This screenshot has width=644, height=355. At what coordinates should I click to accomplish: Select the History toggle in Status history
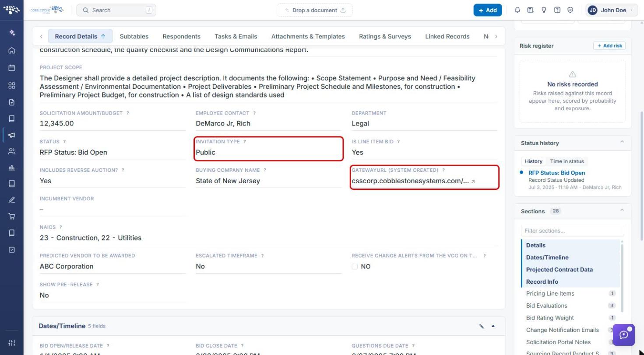pyautogui.click(x=534, y=161)
